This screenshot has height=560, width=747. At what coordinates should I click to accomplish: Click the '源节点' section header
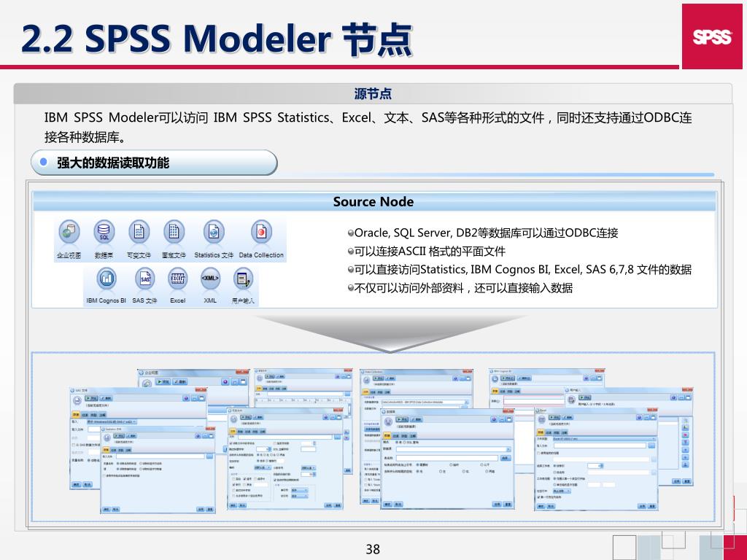(373, 94)
